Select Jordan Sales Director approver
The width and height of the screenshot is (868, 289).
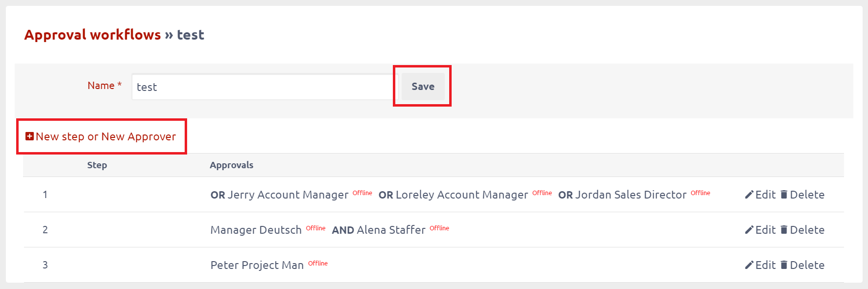[x=631, y=195]
